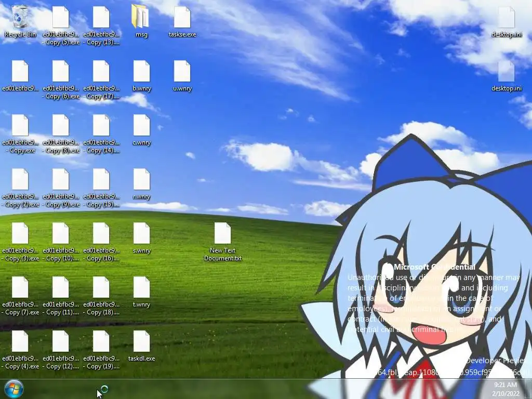Image resolution: width=532 pixels, height=399 pixels.
Task: Open the taskbar clock showing 9:21 AM
Action: 506,389
